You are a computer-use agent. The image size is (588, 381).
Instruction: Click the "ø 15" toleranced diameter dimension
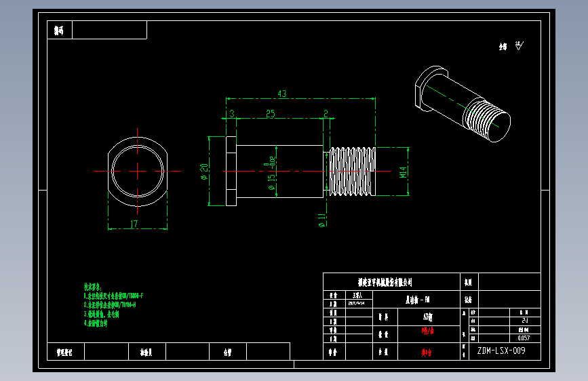[271, 174]
